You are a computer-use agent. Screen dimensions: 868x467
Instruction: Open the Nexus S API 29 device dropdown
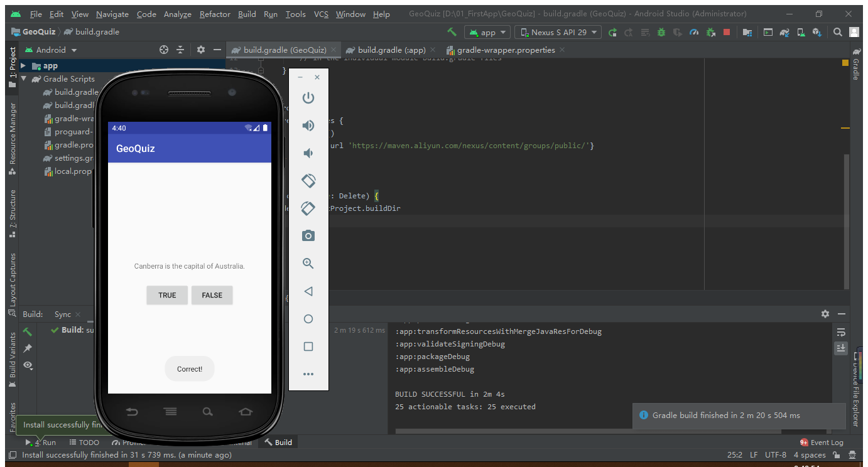(x=558, y=31)
